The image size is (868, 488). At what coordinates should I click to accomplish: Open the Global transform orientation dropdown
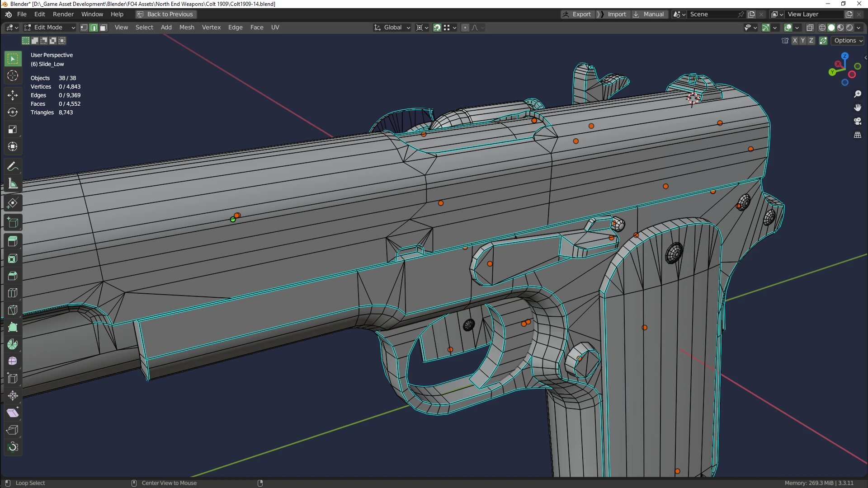[392, 28]
